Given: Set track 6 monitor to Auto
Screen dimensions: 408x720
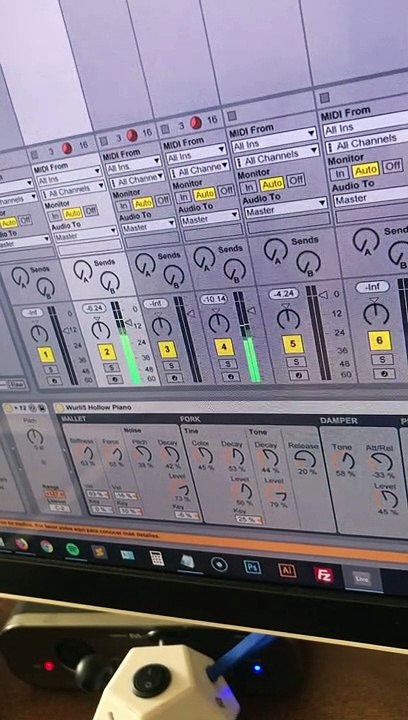Looking at the screenshot, I should point(365,171).
